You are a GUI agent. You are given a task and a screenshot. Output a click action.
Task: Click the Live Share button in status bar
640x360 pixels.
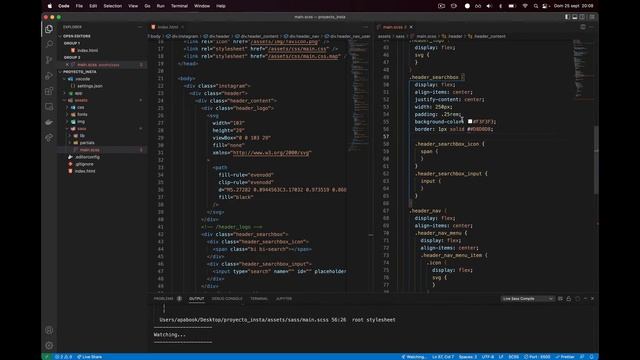(x=90, y=357)
